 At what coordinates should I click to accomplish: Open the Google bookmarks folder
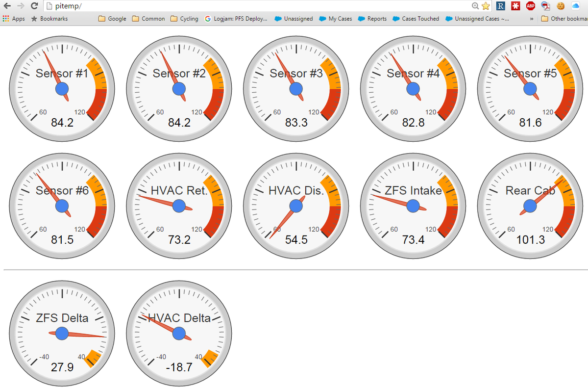click(112, 19)
